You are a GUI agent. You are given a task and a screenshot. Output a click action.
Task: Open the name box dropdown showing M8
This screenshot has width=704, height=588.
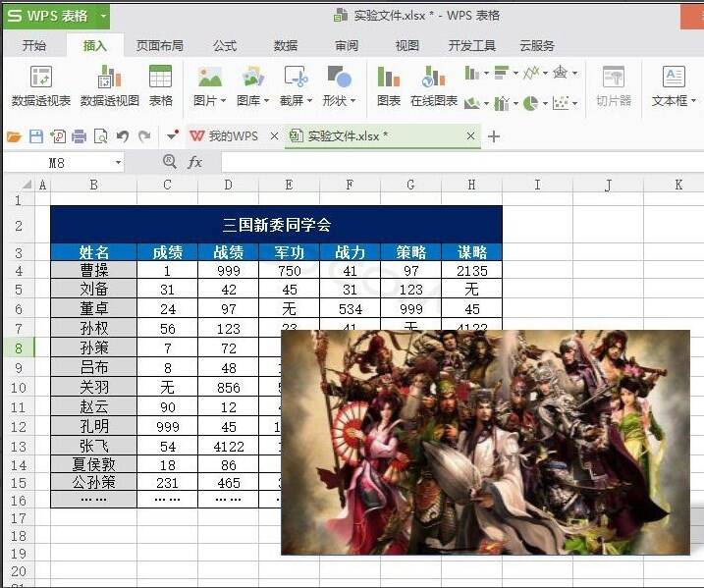[x=118, y=163]
